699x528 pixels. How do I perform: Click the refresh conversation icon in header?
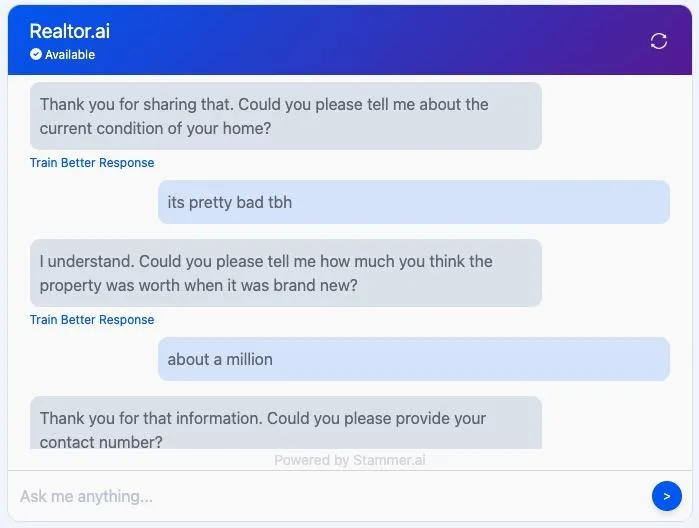point(658,41)
